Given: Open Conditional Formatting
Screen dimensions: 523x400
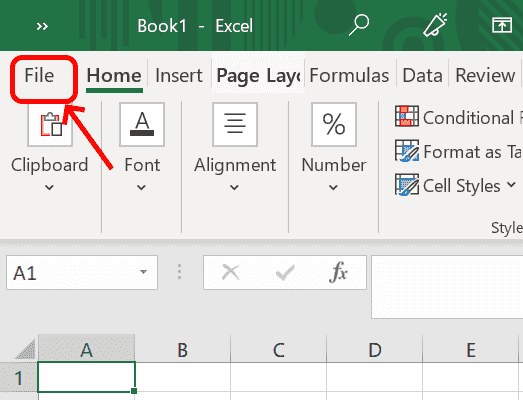Looking at the screenshot, I should (459, 117).
